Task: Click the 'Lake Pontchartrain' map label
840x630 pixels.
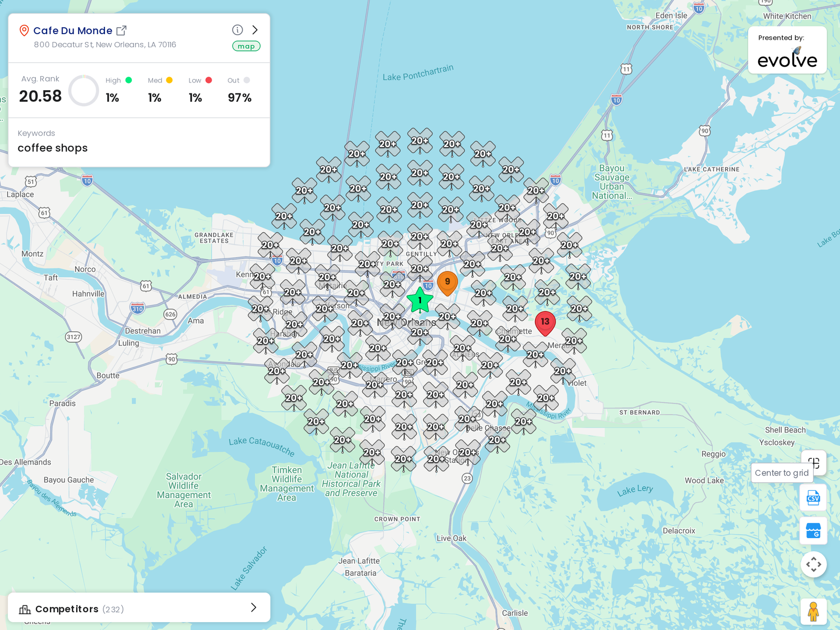Action: click(418, 73)
